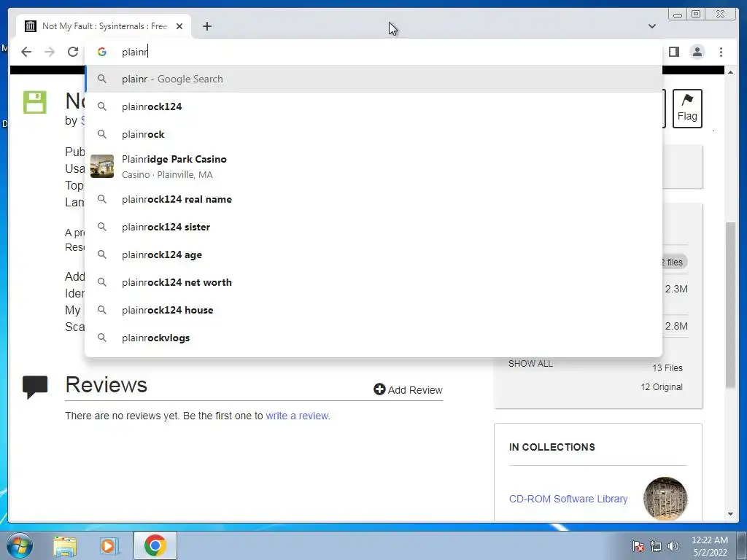The width and height of the screenshot is (747, 560).
Task: Click the browser forward arrow
Action: (50, 52)
